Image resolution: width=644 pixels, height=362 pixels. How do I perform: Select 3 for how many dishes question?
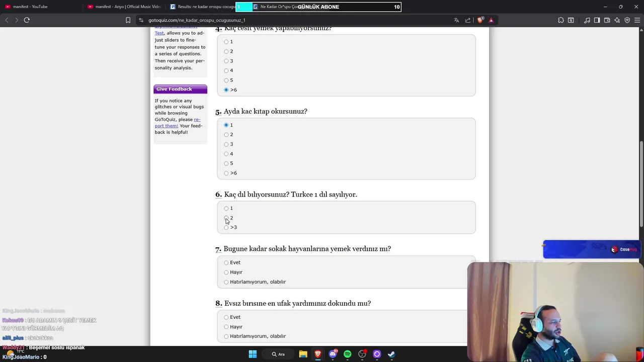coord(226,61)
